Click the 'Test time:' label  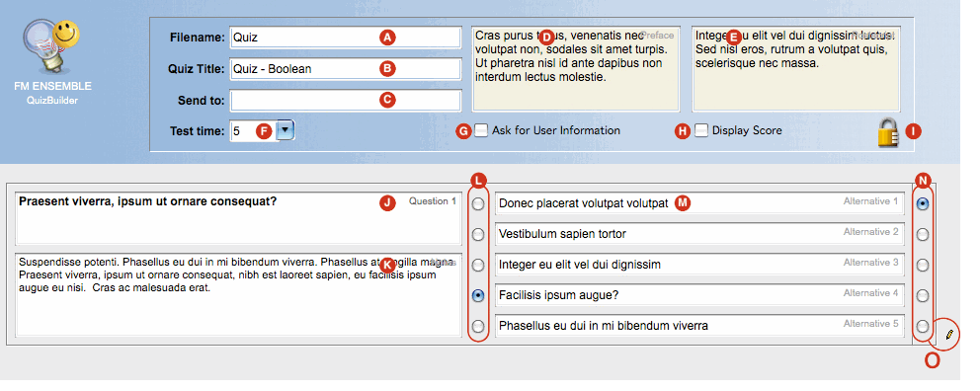[x=197, y=131]
